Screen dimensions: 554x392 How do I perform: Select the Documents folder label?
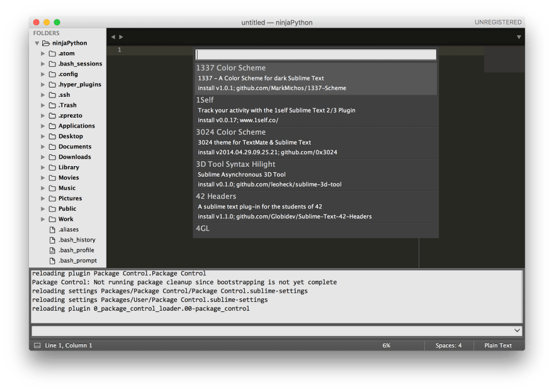click(75, 147)
